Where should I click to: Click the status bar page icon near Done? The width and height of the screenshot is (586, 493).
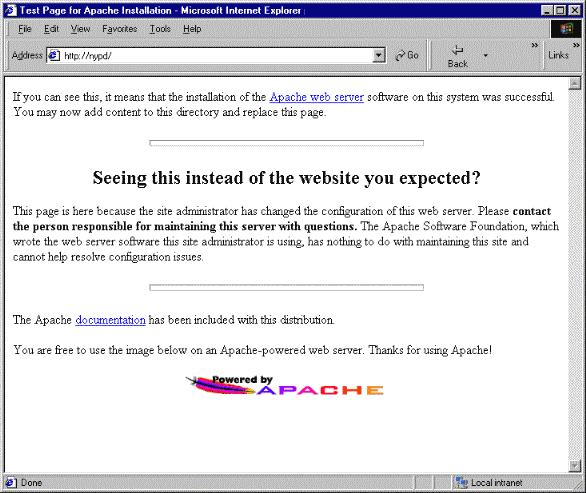(x=10, y=483)
